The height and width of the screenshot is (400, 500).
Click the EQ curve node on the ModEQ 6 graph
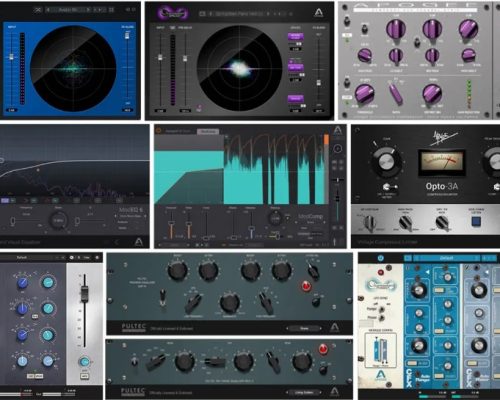point(38,170)
